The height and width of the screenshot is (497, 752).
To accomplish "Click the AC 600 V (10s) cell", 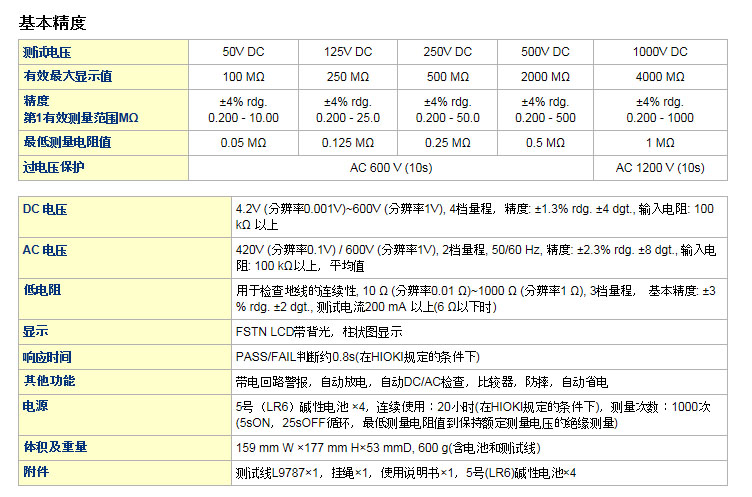I will point(391,167).
